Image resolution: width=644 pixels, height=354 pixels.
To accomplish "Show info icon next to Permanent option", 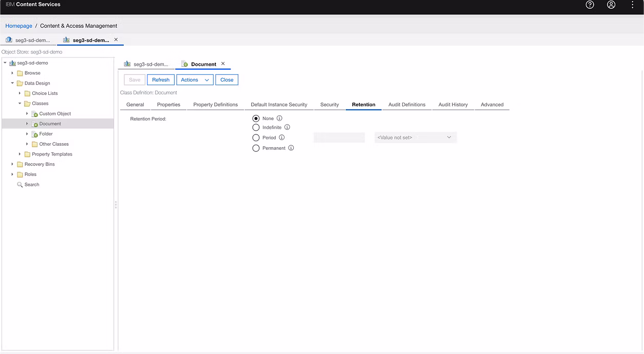I will point(291,148).
